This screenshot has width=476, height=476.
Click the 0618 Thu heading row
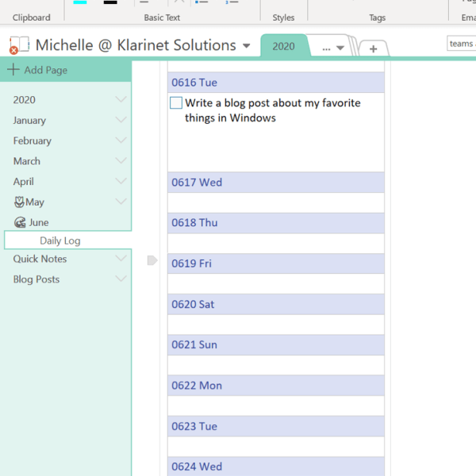[x=275, y=223]
